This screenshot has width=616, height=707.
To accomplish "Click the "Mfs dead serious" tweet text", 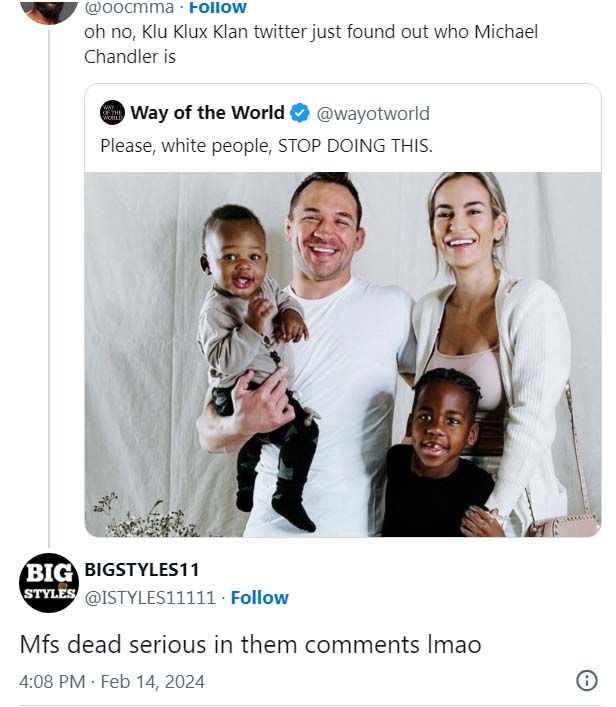I will [250, 645].
